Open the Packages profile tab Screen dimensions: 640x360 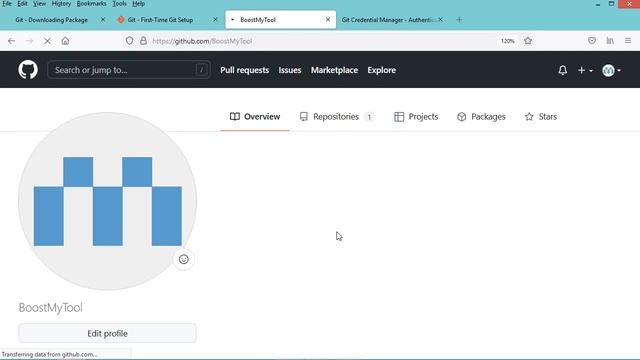point(481,117)
